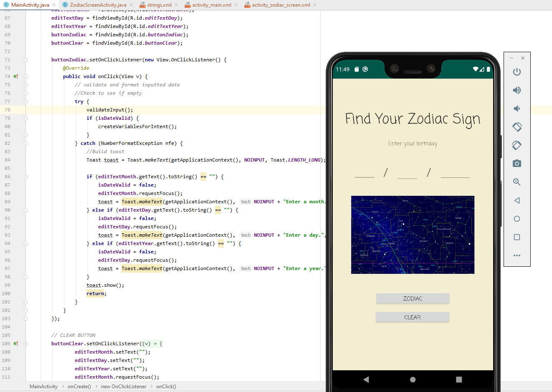The image size is (552, 392).
Task: Raise emulator volume with volume up icon
Action: click(517, 90)
